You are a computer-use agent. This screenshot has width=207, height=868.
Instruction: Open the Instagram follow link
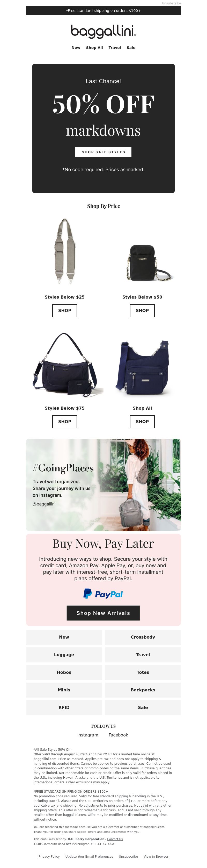[88, 735]
